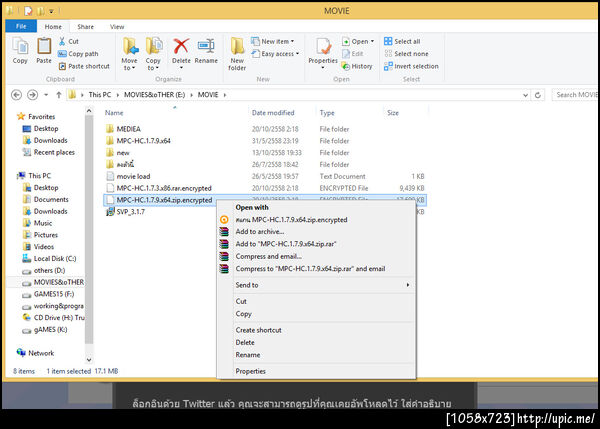The width and height of the screenshot is (600, 429).
Task: Go up one folder level arrow
Action: point(59,95)
